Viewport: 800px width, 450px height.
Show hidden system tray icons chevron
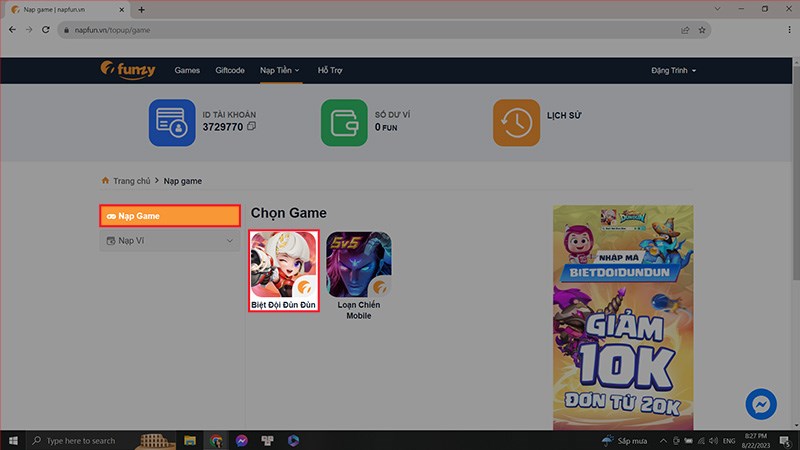pyautogui.click(x=663, y=440)
